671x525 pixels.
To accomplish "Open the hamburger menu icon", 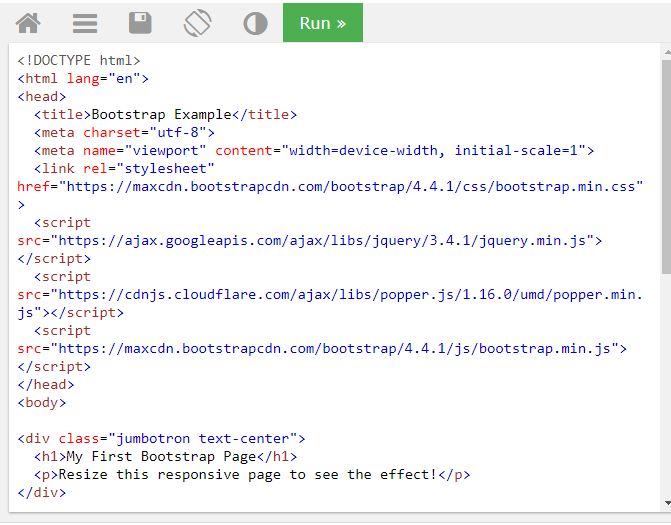I will click(x=85, y=23).
